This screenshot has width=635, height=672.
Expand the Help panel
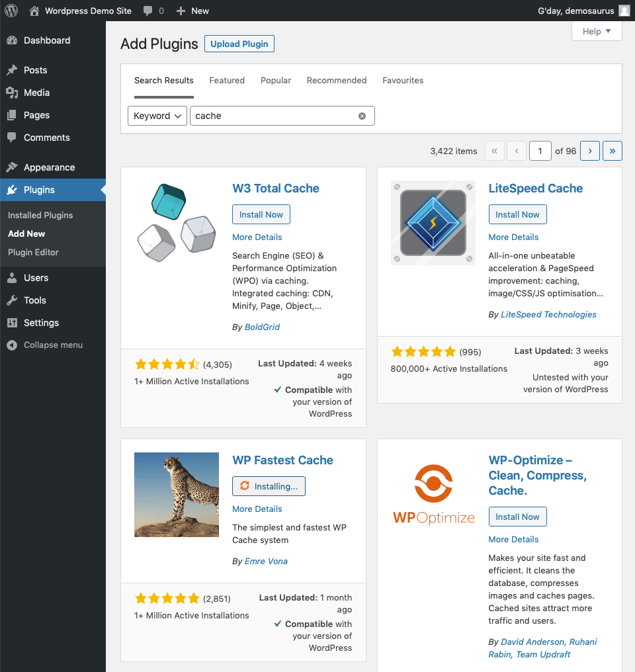tap(597, 31)
